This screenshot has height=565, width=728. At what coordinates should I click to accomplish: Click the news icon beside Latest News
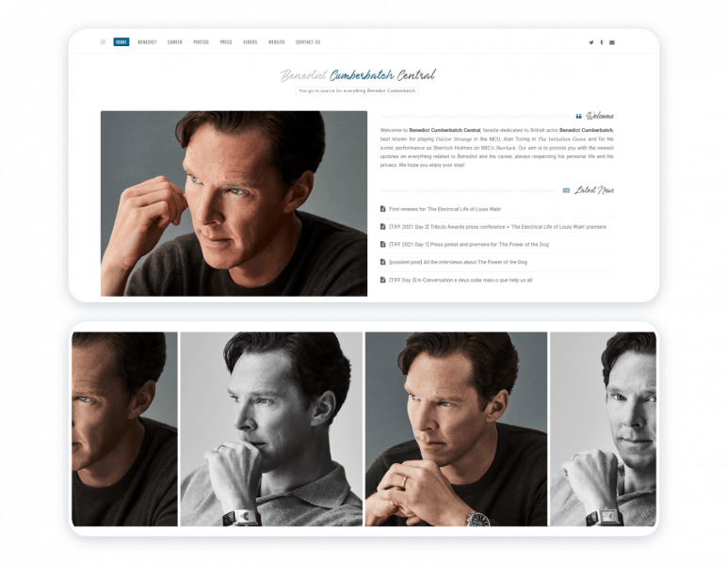click(x=566, y=190)
